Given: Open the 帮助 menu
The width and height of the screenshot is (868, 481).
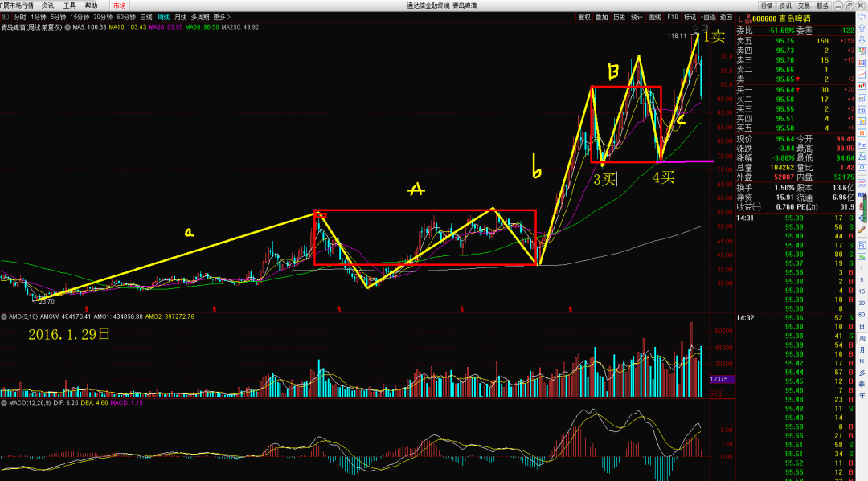Looking at the screenshot, I should coord(92,6).
